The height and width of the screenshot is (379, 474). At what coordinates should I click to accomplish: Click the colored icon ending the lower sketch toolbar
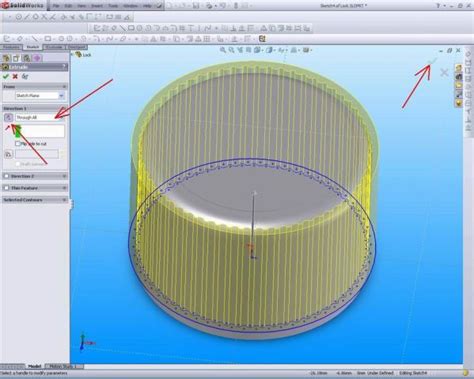tap(262, 39)
